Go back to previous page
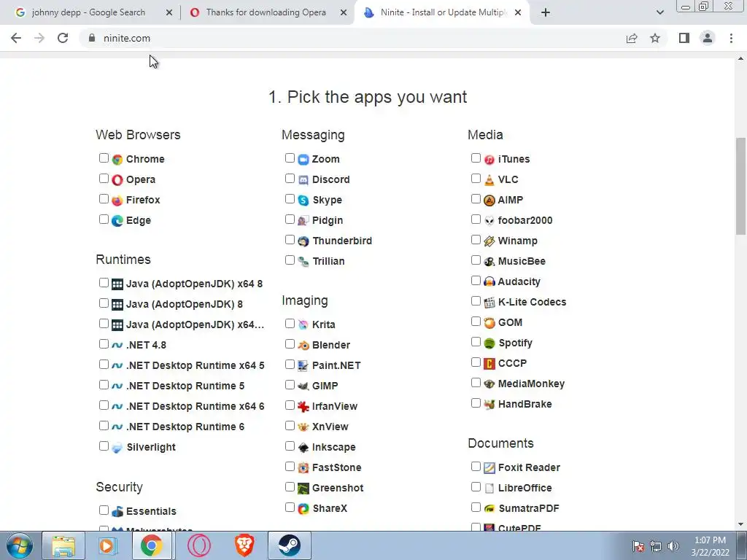747x560 pixels. 16,38
